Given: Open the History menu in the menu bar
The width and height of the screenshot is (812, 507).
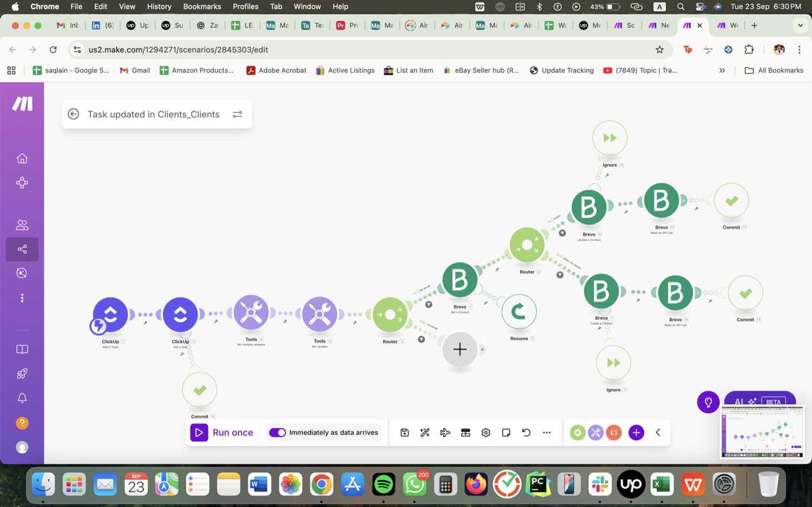Looking at the screenshot, I should click(x=159, y=6).
